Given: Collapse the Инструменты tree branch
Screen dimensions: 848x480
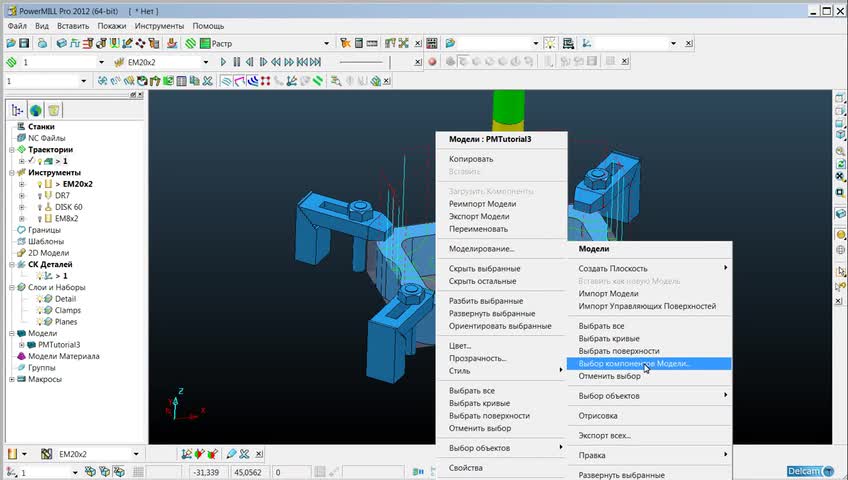Looking at the screenshot, I should coord(12,173).
